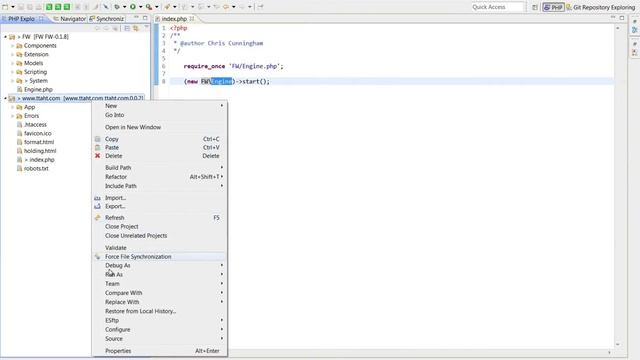
Task: Choose Refresh from the context menu
Action: tap(159, 218)
